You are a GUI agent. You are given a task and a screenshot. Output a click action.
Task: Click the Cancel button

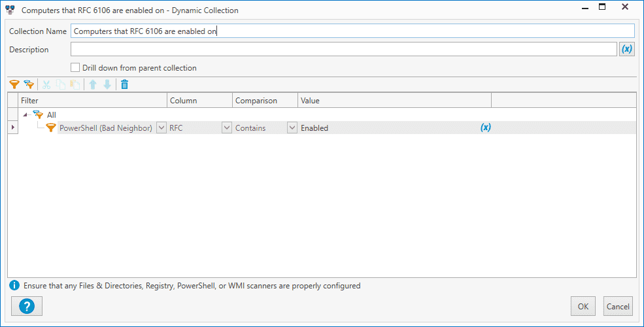[618, 306]
